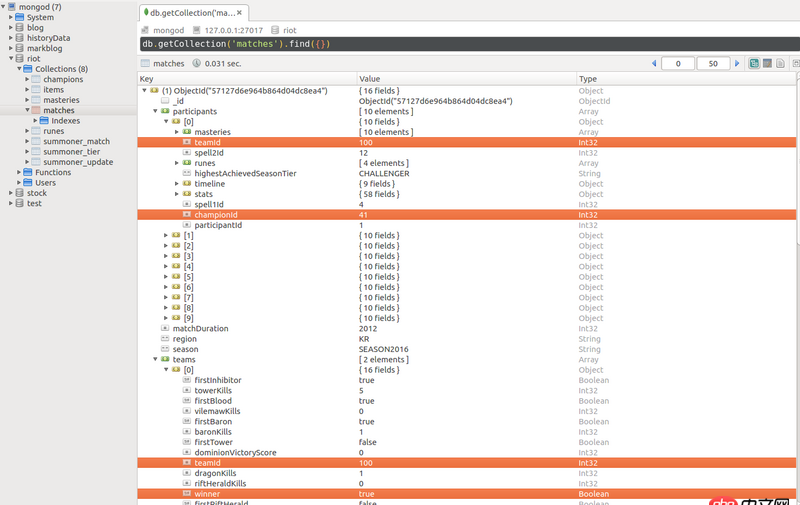Click into the query editor text

[x=236, y=44]
